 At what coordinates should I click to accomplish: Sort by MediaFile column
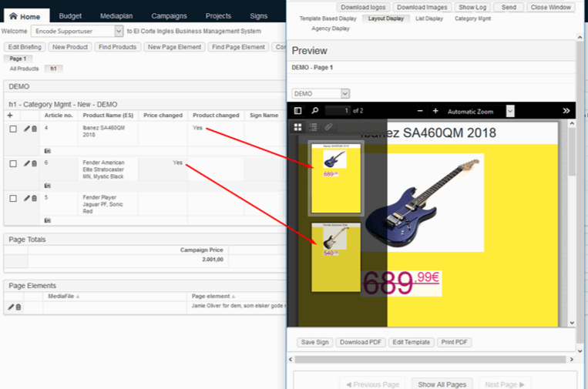(x=63, y=296)
